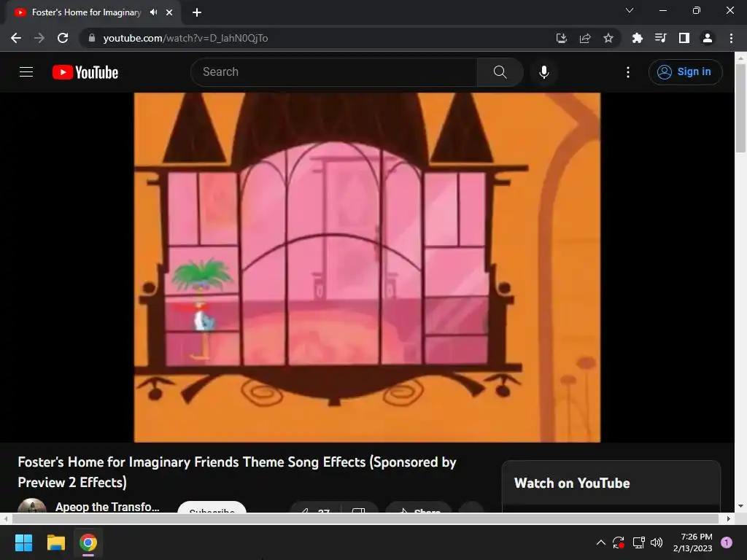This screenshot has width=747, height=560.
Task: Open a new browser tab
Action: pos(197,12)
